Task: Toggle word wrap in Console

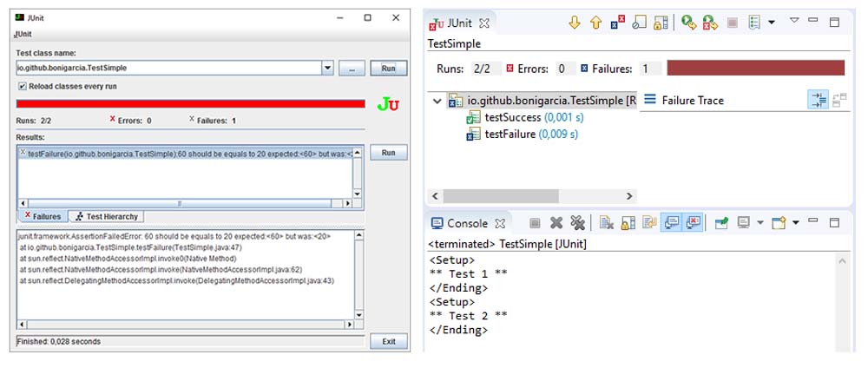Action: coord(648,223)
